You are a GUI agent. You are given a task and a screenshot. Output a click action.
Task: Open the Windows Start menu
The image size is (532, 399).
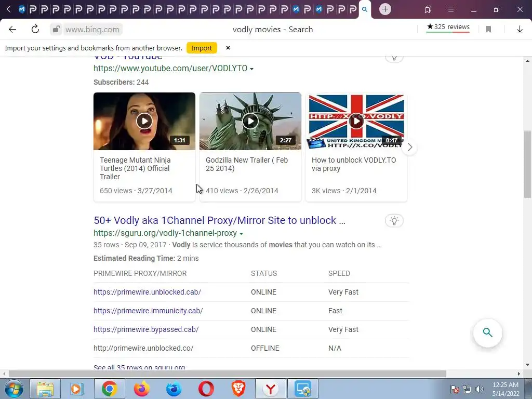(14, 389)
